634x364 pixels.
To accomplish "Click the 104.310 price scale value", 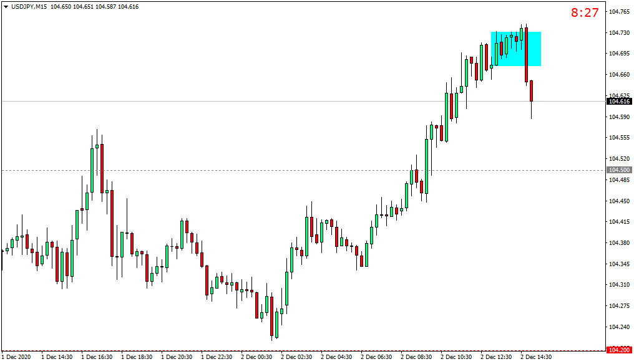I will (x=620, y=285).
